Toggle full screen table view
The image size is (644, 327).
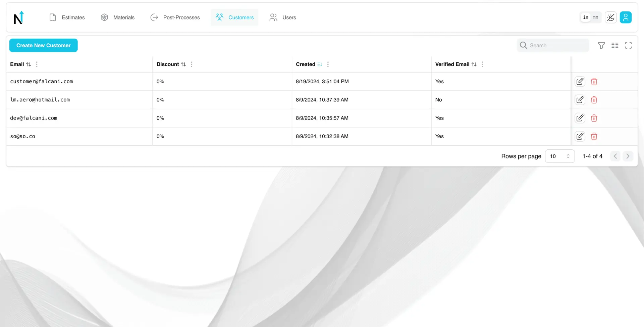click(628, 45)
